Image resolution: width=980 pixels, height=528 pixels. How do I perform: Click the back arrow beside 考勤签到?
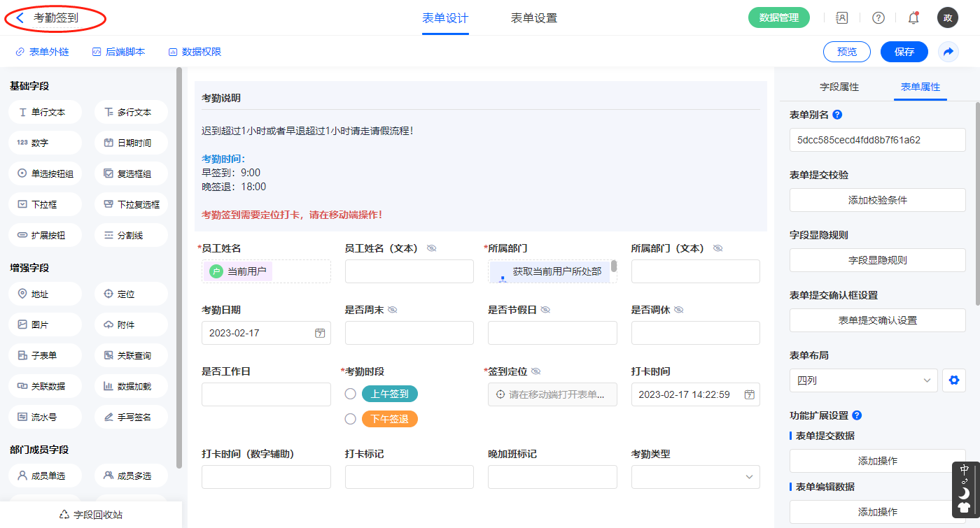point(20,18)
